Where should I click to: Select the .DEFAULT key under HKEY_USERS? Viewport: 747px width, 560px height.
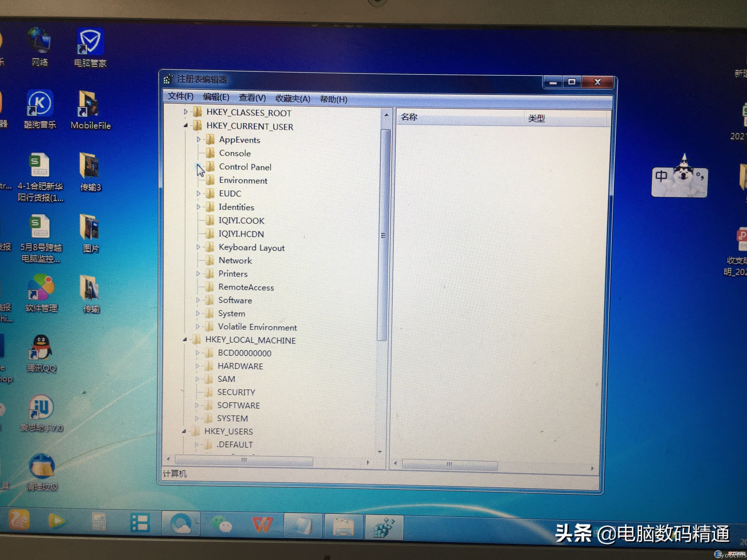[235, 444]
